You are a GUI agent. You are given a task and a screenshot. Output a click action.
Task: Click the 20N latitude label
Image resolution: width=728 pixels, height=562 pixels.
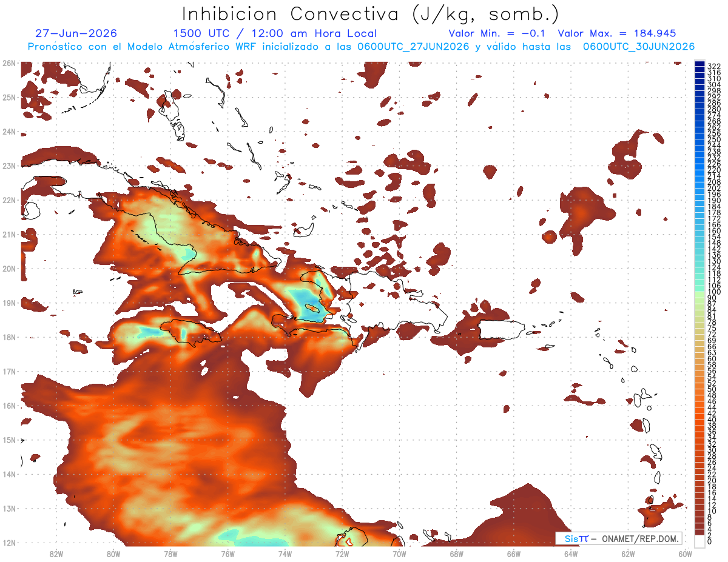tap(8, 269)
